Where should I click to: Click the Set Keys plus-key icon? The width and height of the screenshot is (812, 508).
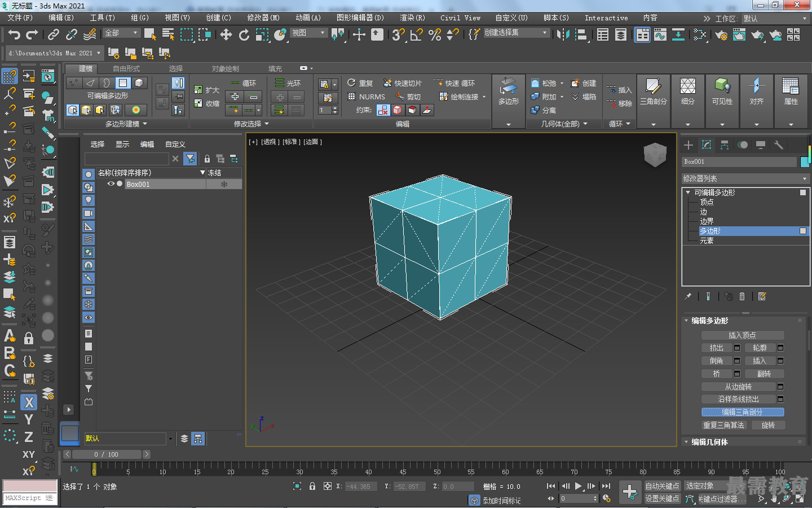[630, 492]
